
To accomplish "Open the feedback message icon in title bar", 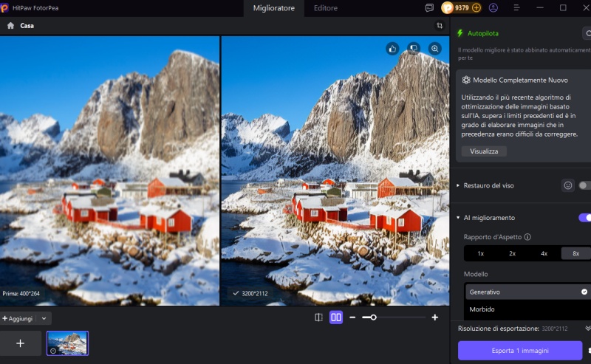I will [x=429, y=8].
